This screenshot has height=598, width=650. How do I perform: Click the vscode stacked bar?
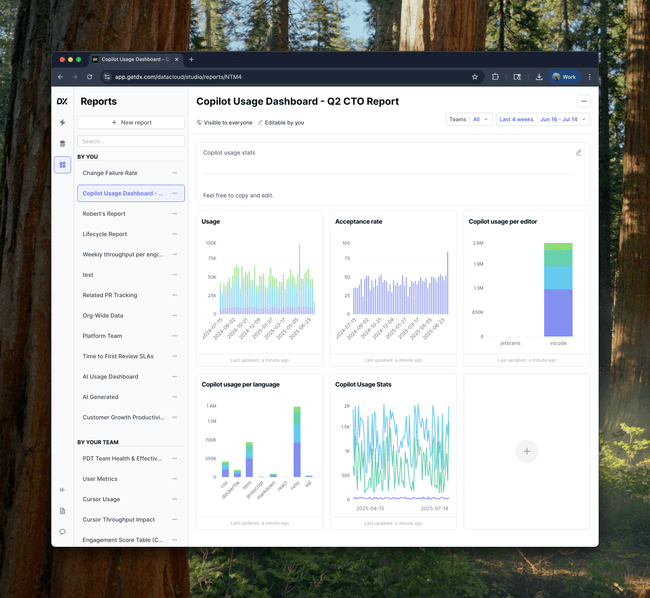pyautogui.click(x=558, y=290)
